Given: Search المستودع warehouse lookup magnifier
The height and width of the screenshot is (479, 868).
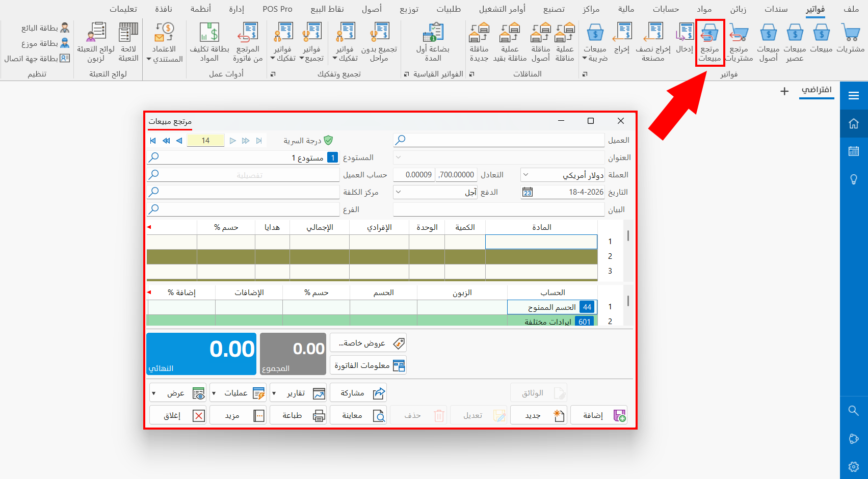Looking at the screenshot, I should pos(153,157).
